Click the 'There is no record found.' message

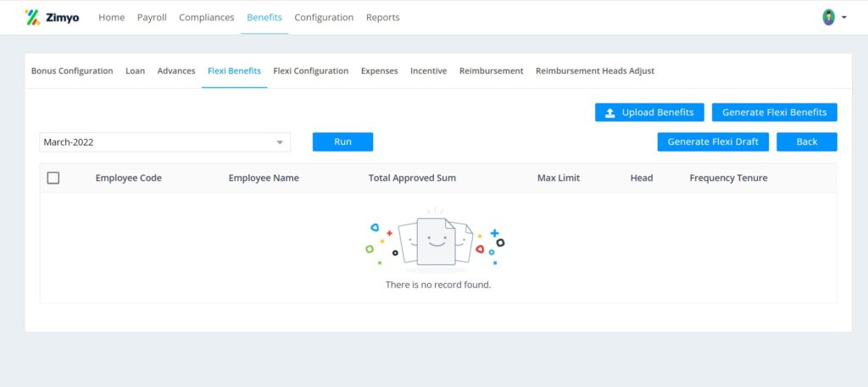pyautogui.click(x=438, y=285)
